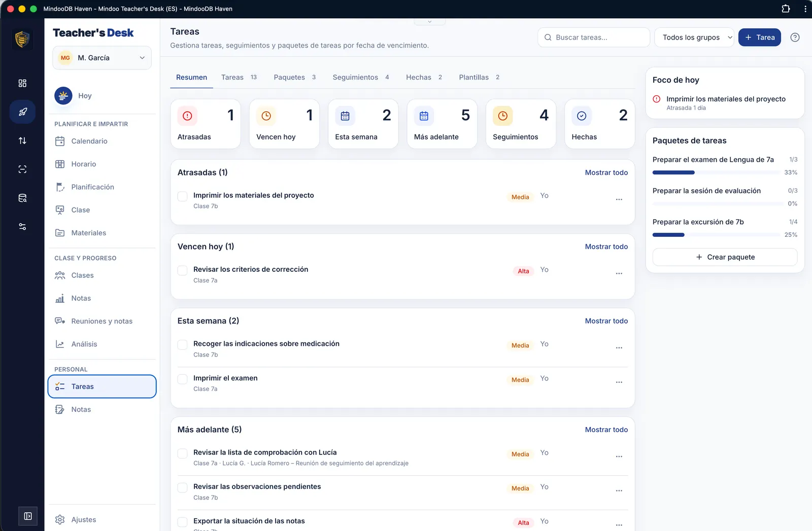Viewport: 812px width, 531px height.
Task: Switch to the Hechas tab
Action: 424,77
